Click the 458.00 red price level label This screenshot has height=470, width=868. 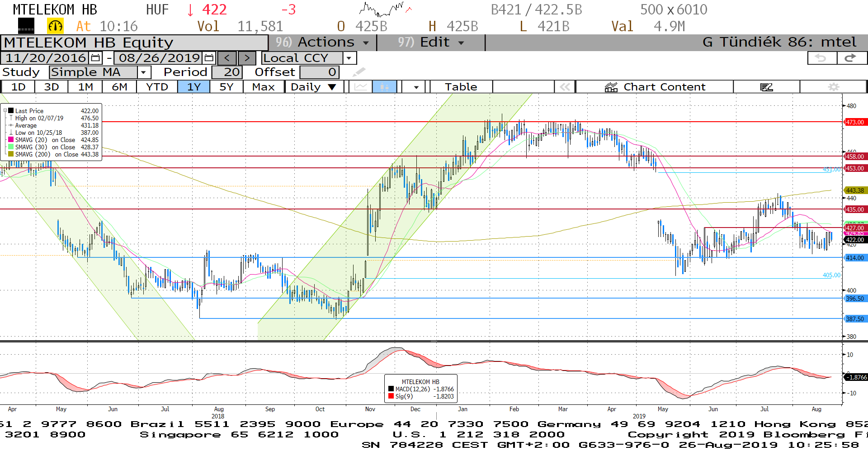[855, 157]
